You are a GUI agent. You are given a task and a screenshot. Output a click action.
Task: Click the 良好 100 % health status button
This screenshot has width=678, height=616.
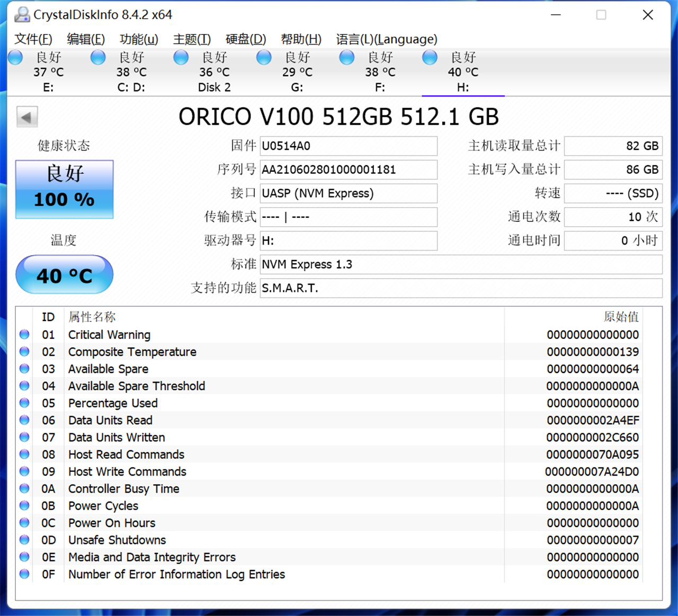[x=64, y=189]
